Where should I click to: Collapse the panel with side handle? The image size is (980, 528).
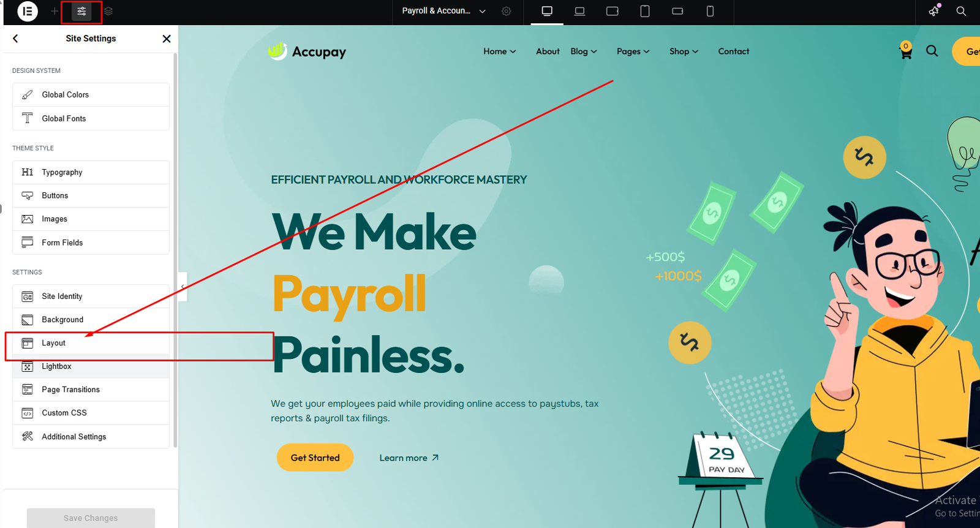coord(183,287)
